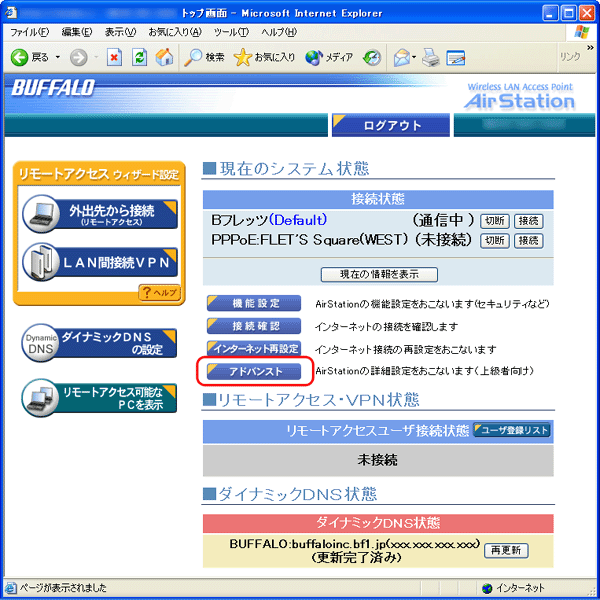Click the ログアウト button
This screenshot has width=600, height=600.
391,125
